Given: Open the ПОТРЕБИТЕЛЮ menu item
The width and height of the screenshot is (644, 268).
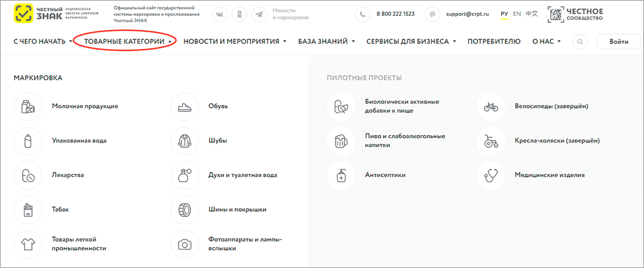Looking at the screenshot, I should point(494,42).
